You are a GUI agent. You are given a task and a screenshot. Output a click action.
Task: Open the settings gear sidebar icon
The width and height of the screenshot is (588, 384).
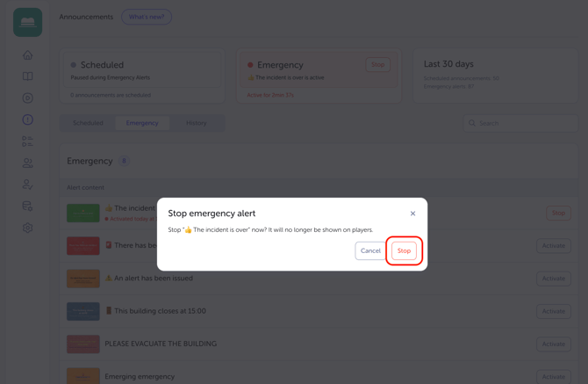coord(28,228)
